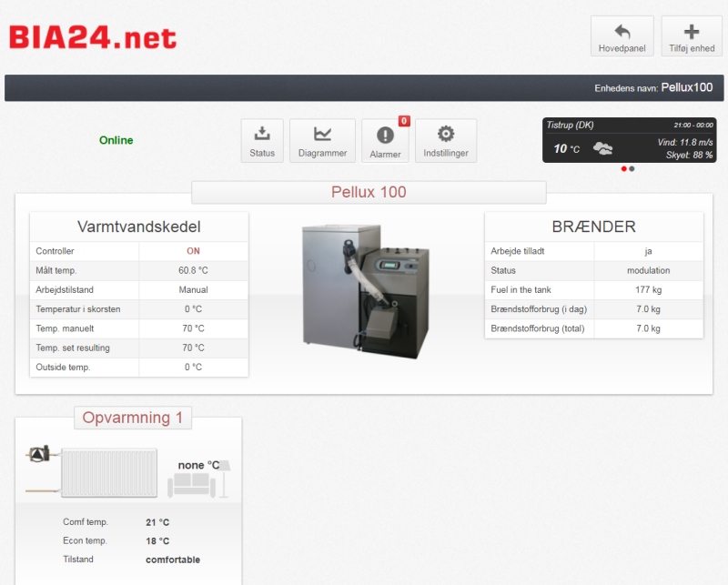Click the Temp. set resulting value
Viewport: 728px width, 585px height.
tap(193, 348)
